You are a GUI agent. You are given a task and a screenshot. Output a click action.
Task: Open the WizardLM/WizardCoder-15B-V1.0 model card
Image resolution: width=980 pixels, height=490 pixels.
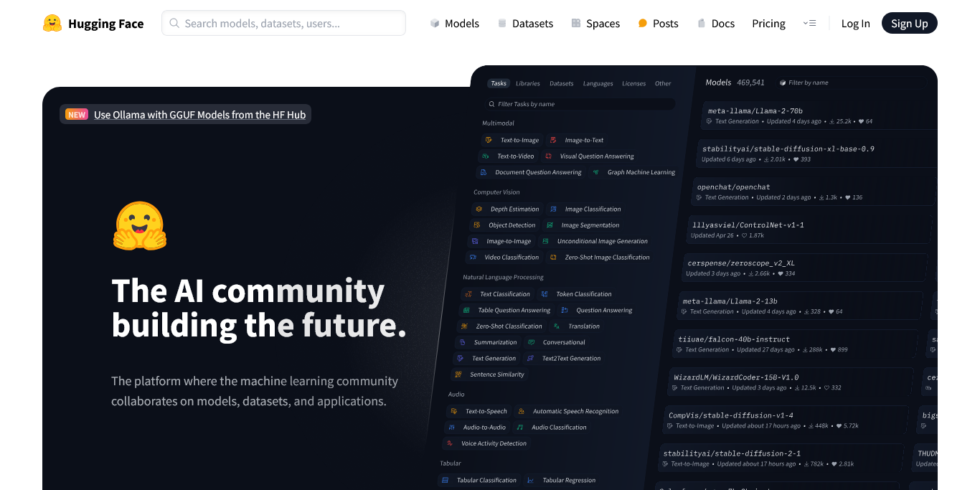pos(791,382)
